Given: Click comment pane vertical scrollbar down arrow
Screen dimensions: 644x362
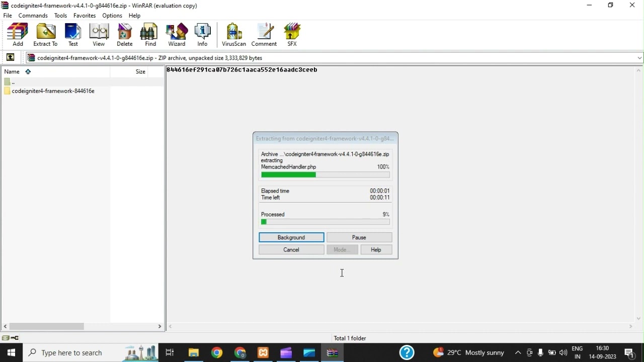Looking at the screenshot, I should (x=639, y=319).
